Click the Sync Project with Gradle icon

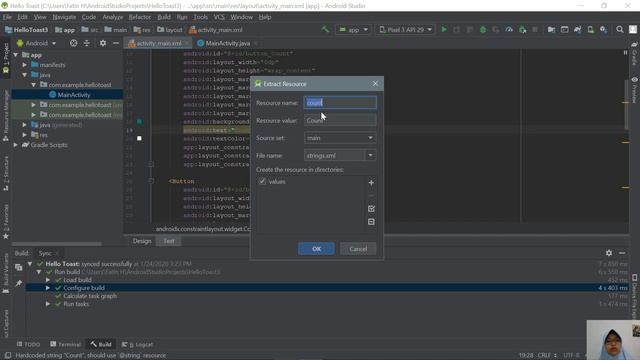pyautogui.click(x=577, y=29)
